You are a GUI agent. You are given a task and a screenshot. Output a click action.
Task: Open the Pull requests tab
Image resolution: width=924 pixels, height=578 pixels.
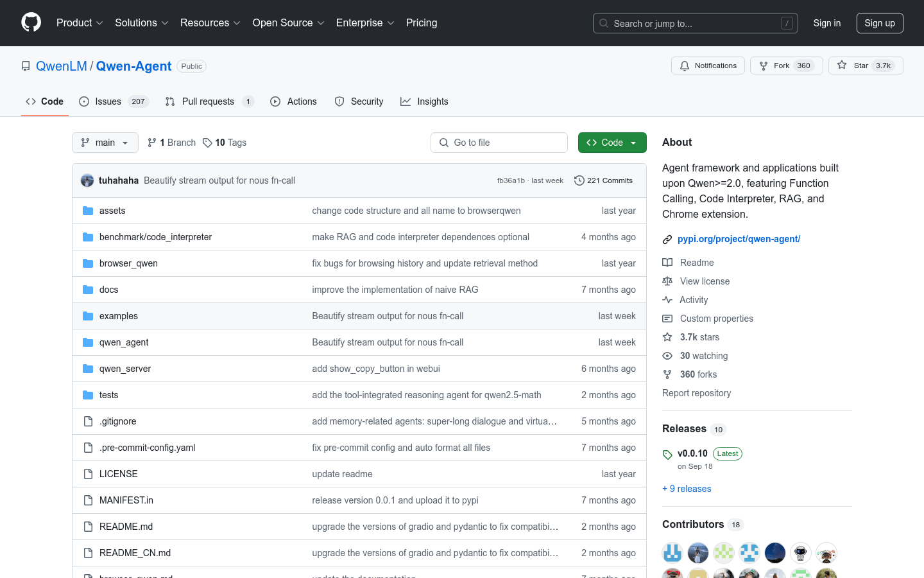[209, 101]
